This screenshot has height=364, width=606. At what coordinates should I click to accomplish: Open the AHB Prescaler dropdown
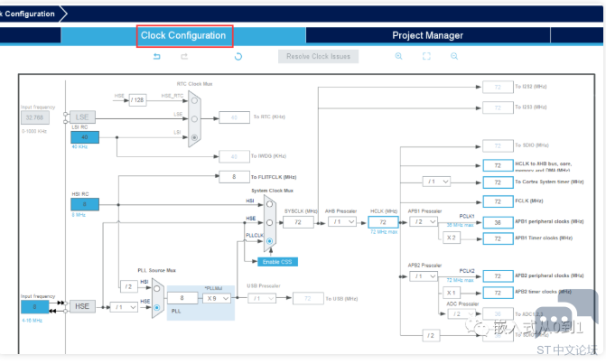point(342,222)
